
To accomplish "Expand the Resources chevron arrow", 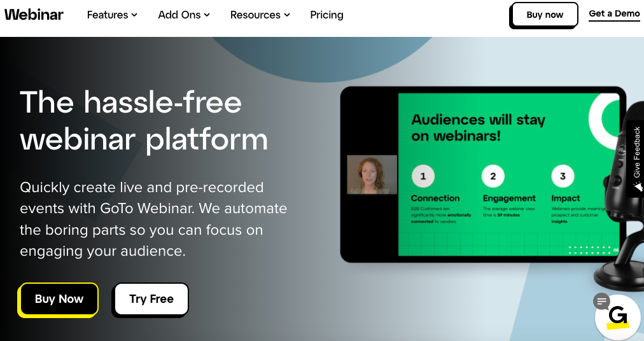I will 286,15.
